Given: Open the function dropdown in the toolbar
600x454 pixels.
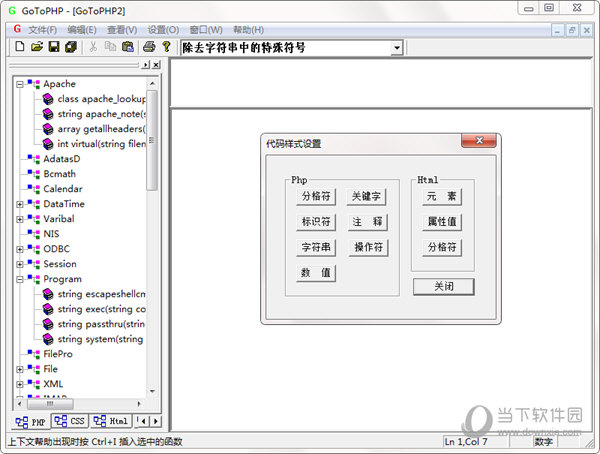Looking at the screenshot, I should pyautogui.click(x=397, y=48).
